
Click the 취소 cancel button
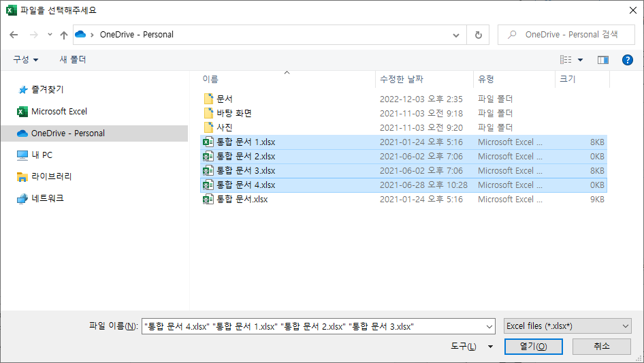(602, 347)
